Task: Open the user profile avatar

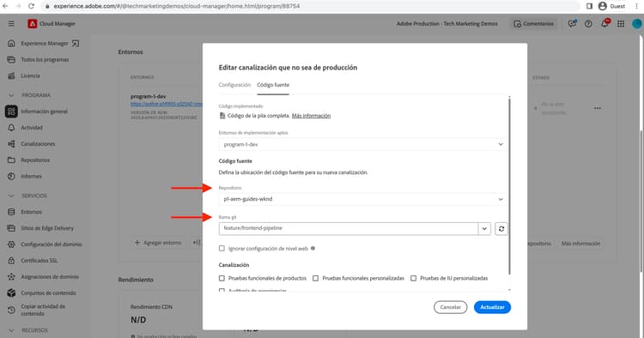Action: (637, 24)
